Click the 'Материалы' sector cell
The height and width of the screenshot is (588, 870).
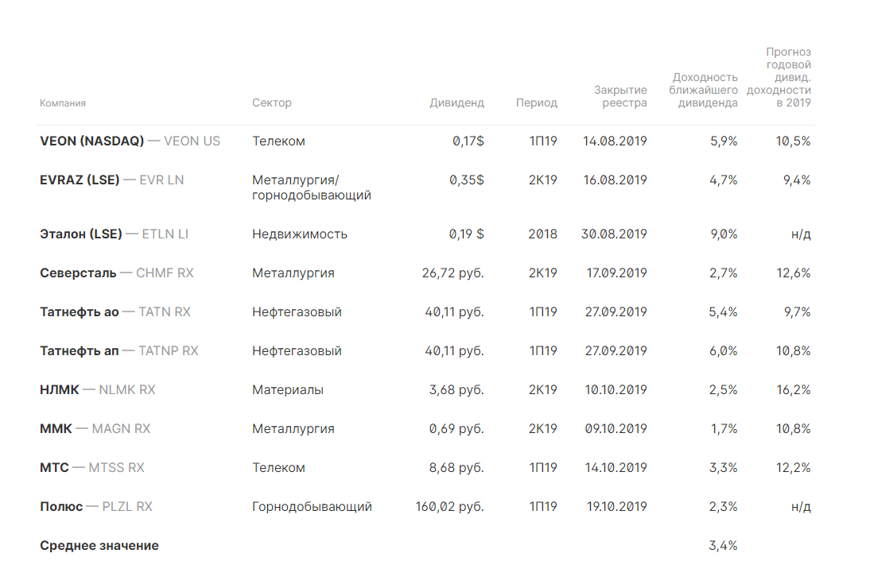coord(288,389)
